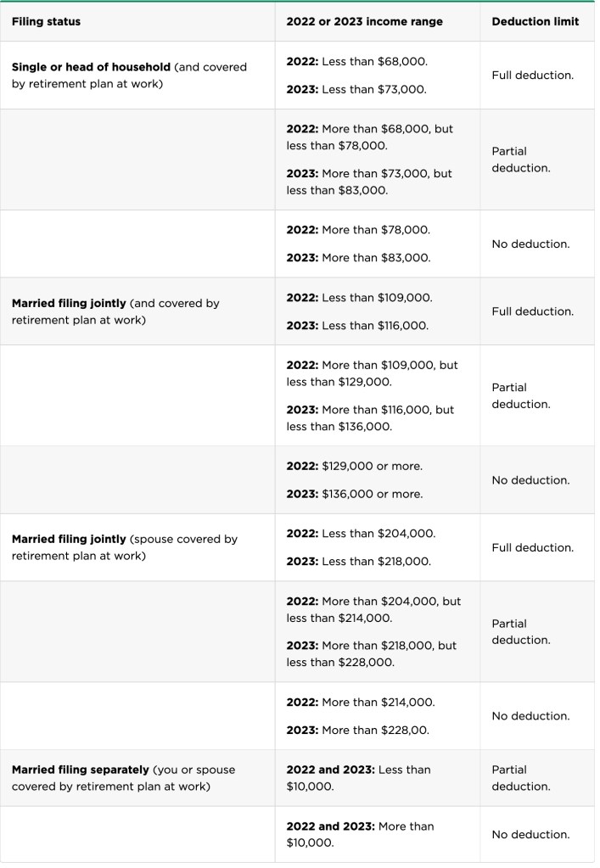Click 2022 and 2023: Less than $10,000
Viewport: 600px width, 868px height.
[x=358, y=778]
